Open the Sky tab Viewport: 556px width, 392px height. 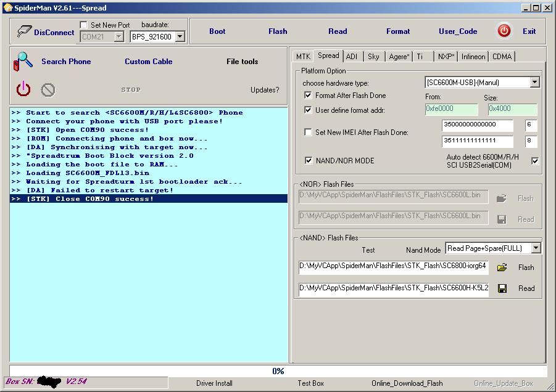click(x=373, y=56)
